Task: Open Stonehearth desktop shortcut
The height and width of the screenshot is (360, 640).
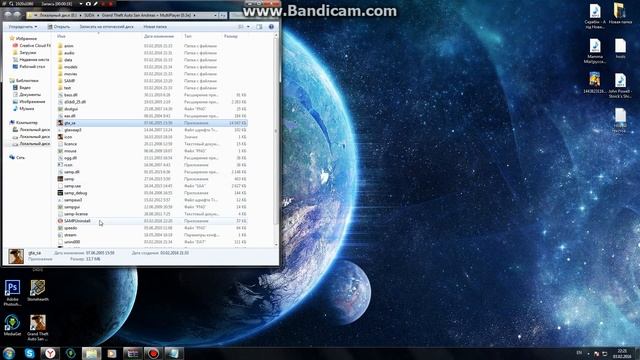Action: click(x=38, y=290)
